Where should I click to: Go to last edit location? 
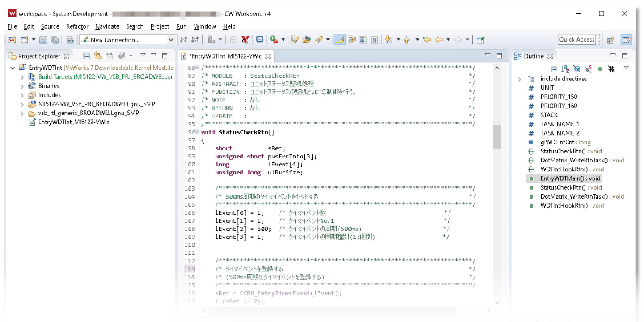(427, 40)
